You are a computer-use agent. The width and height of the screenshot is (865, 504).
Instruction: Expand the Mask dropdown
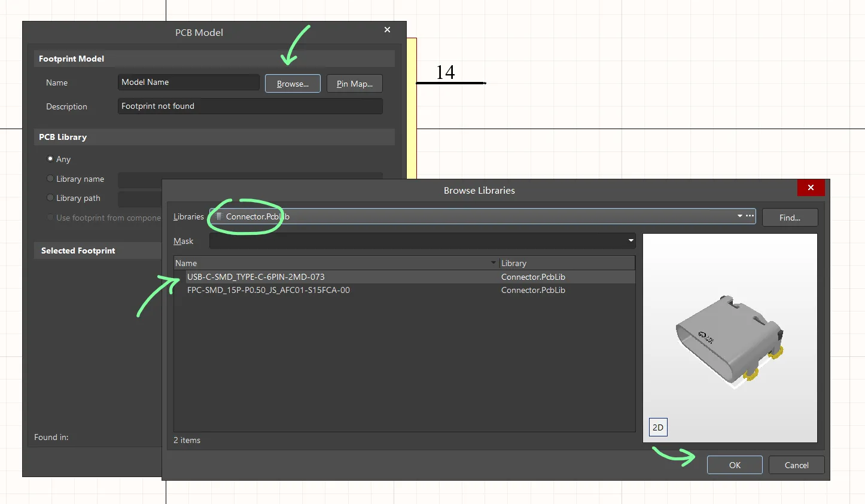(x=631, y=241)
